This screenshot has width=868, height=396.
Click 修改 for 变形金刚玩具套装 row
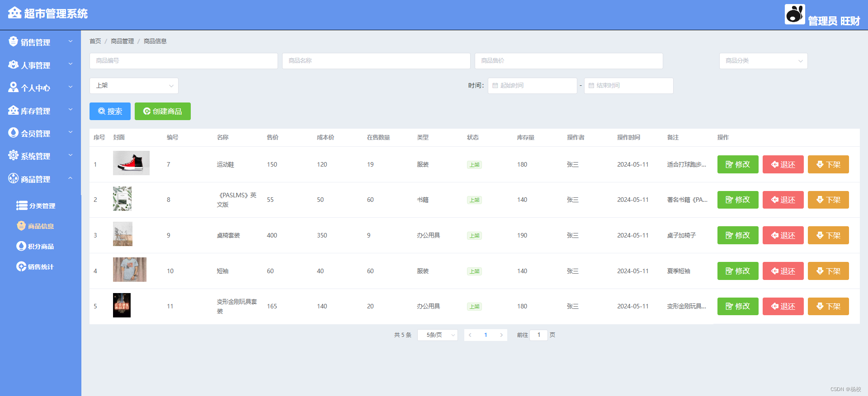pyautogui.click(x=738, y=306)
